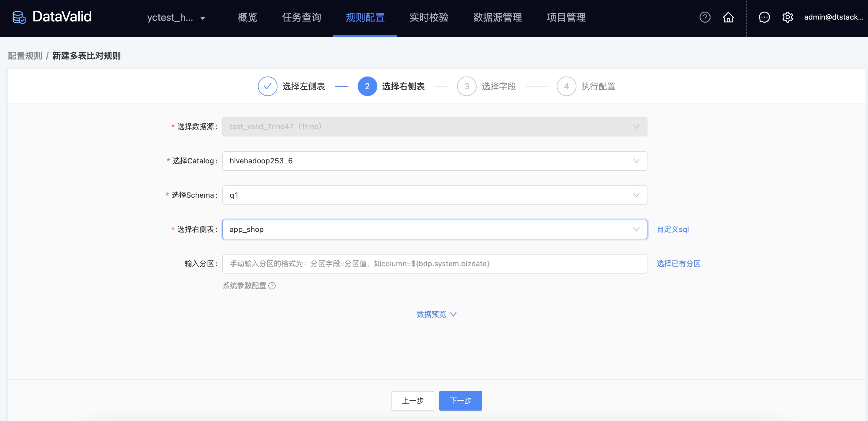This screenshot has height=421, width=868.
Task: Open the 选择Catalog dropdown hivehadoop253_6
Action: pos(435,161)
